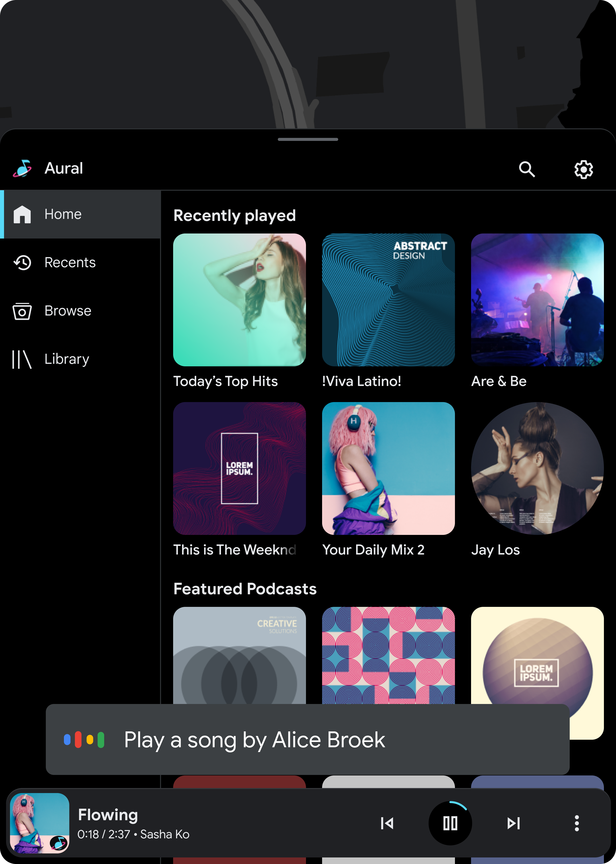
Task: Navigate to Home tab
Action: coord(80,213)
